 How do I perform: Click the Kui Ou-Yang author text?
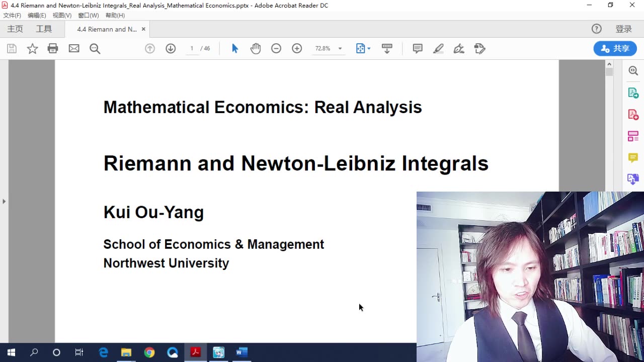pyautogui.click(x=153, y=212)
